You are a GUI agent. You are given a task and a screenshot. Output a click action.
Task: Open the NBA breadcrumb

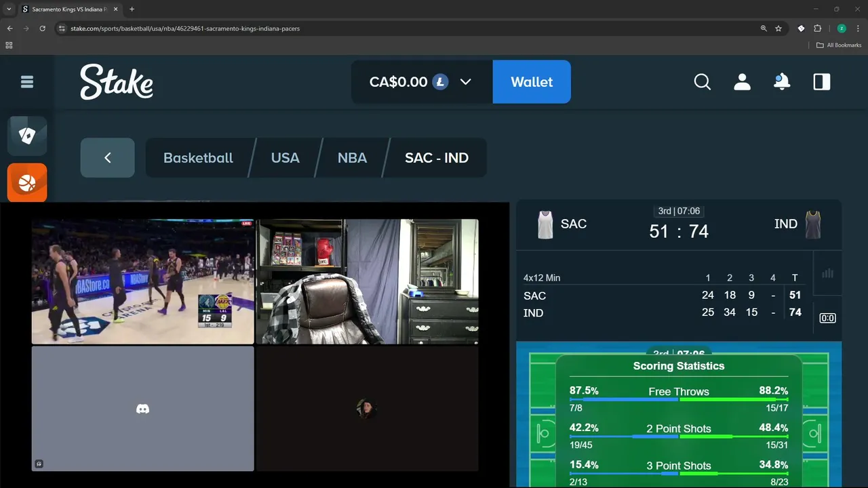[352, 158]
